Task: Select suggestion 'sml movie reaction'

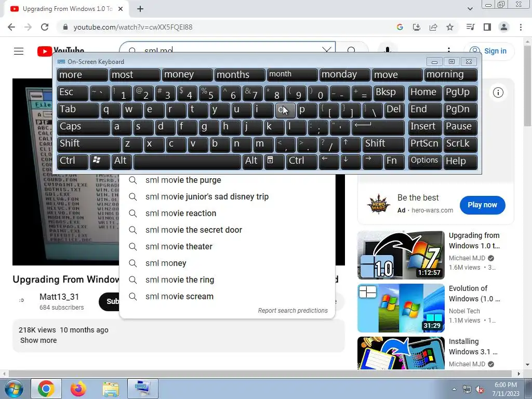Action: click(227, 214)
